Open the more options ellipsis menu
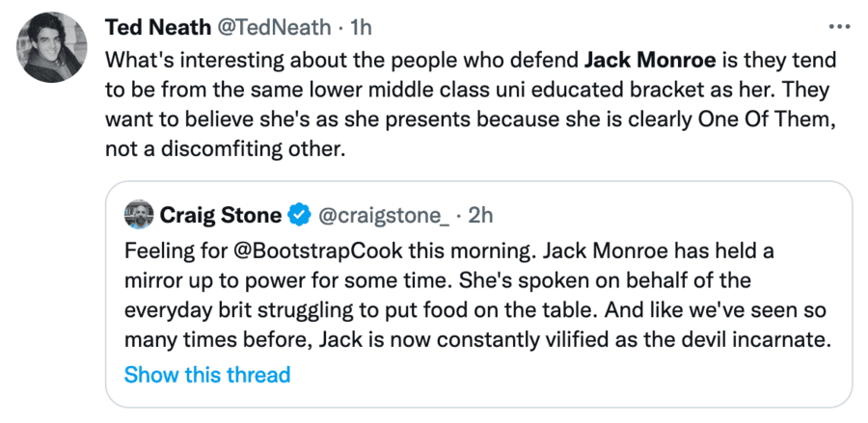This screenshot has width=868, height=423. tap(840, 27)
